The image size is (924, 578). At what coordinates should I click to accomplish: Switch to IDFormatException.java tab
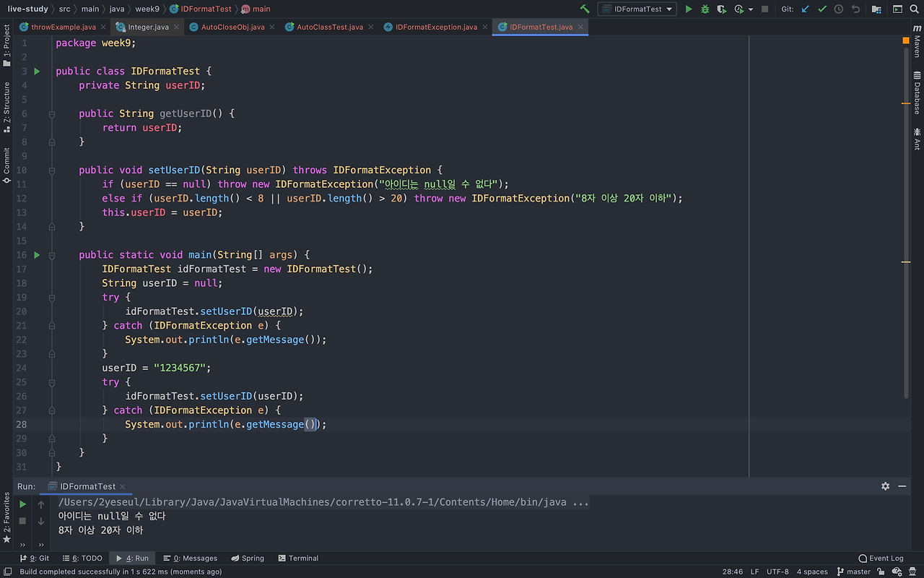[436, 27]
